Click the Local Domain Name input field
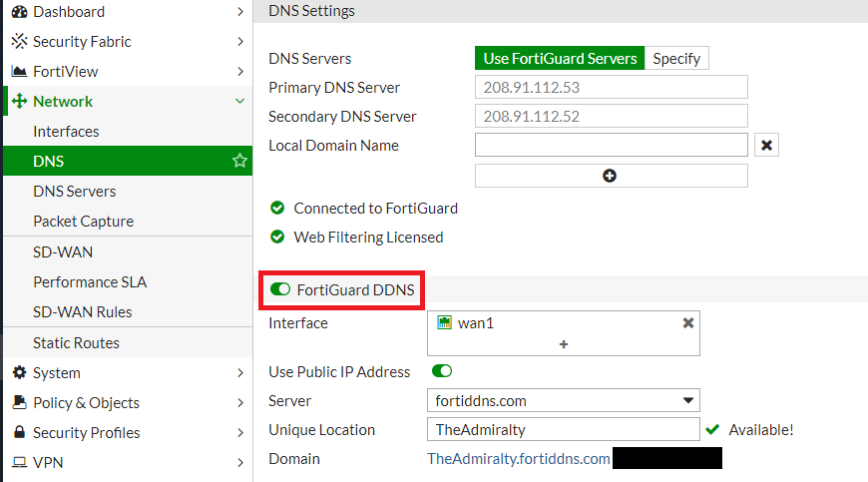The width and height of the screenshot is (868, 482). click(x=612, y=145)
